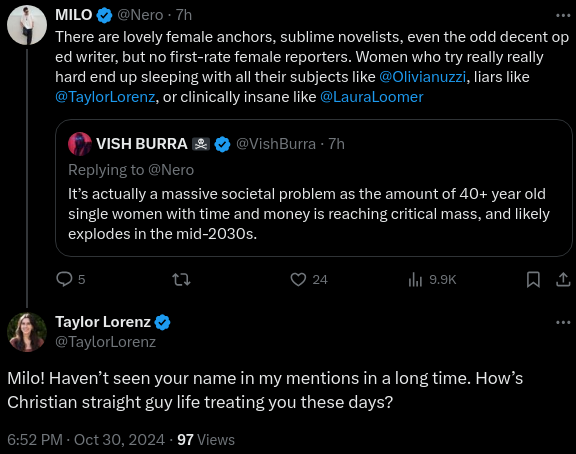Follow the @Olivianuzzi mention link
576x454 pixels.
422,77
